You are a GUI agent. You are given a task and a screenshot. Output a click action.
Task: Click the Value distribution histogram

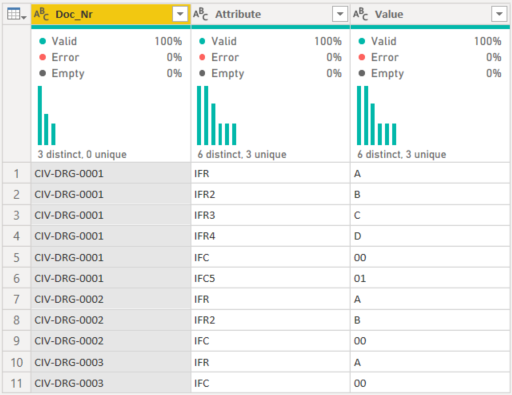click(377, 115)
